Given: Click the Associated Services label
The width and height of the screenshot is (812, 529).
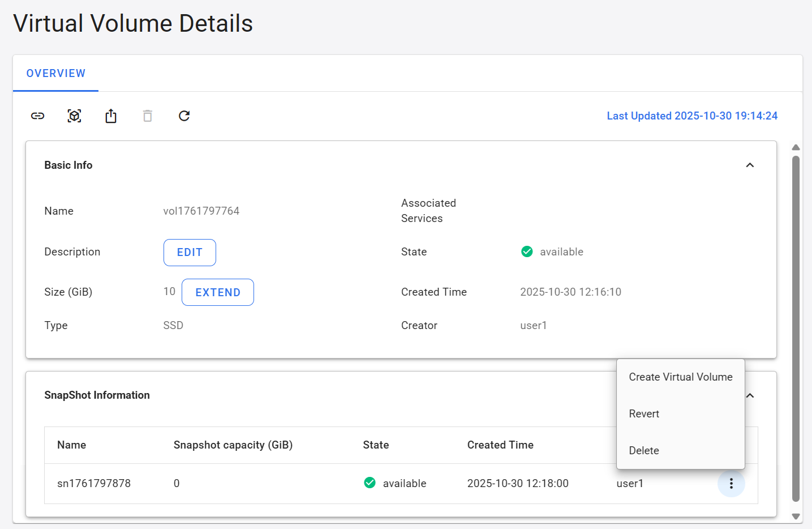Looking at the screenshot, I should 428,210.
